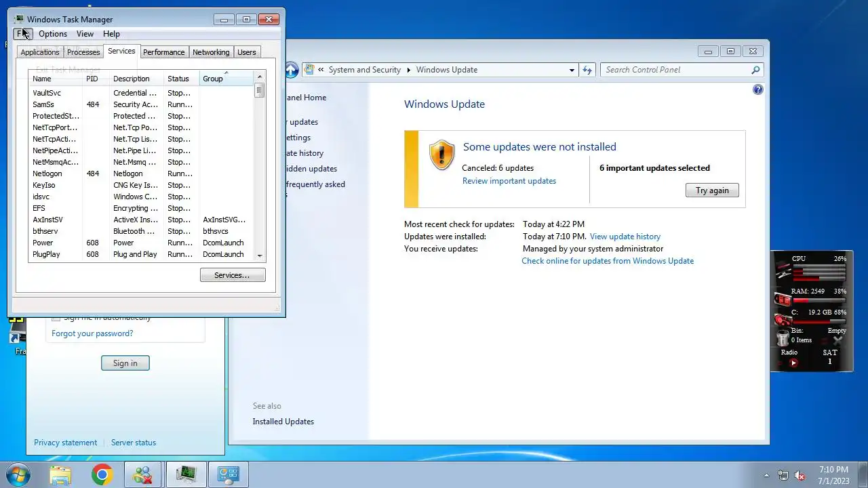Toggle 'Sign me in automatically' checkbox
868x488 pixels.
(56, 318)
